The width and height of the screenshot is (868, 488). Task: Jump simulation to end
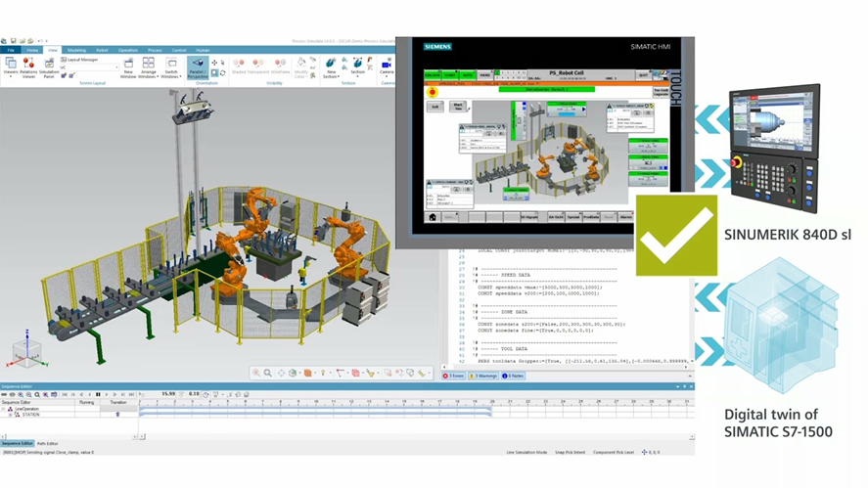click(x=132, y=394)
